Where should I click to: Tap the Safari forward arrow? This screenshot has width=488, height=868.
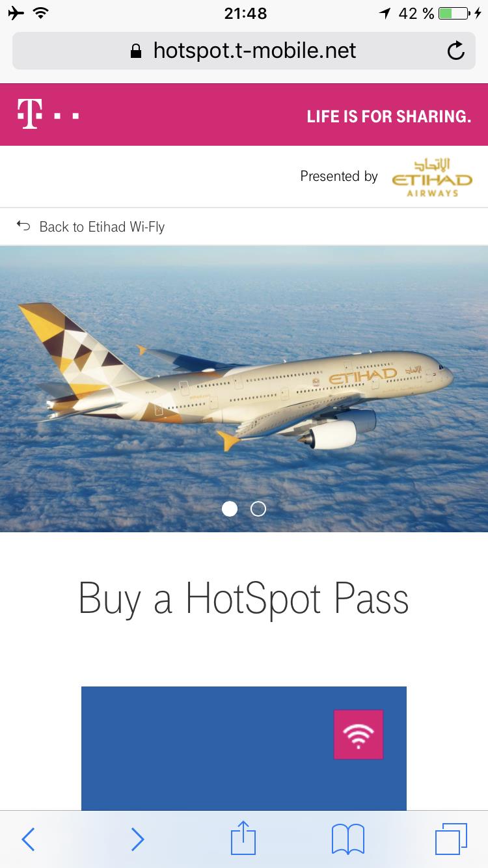(x=137, y=839)
